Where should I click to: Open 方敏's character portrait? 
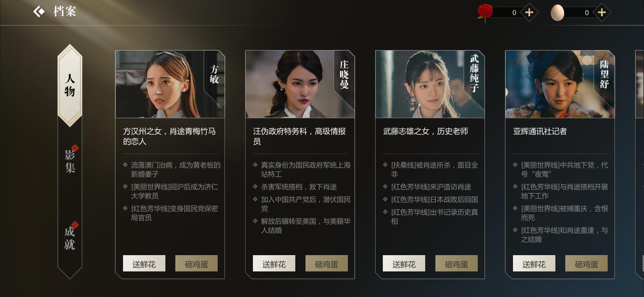170,84
